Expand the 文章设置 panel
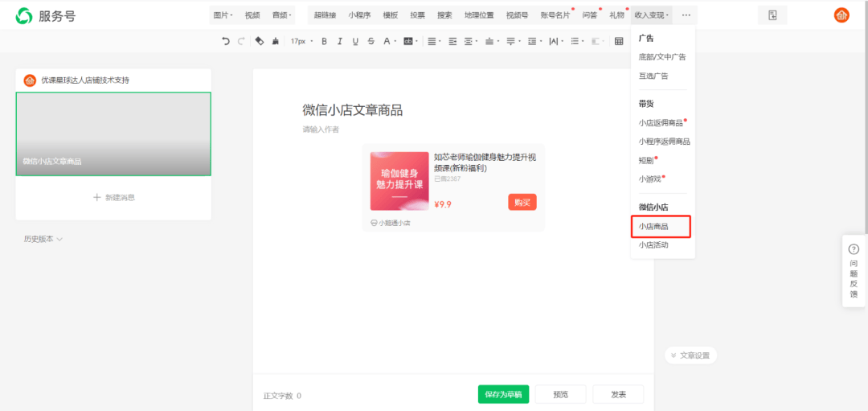Image resolution: width=868 pixels, height=411 pixels. coord(690,355)
